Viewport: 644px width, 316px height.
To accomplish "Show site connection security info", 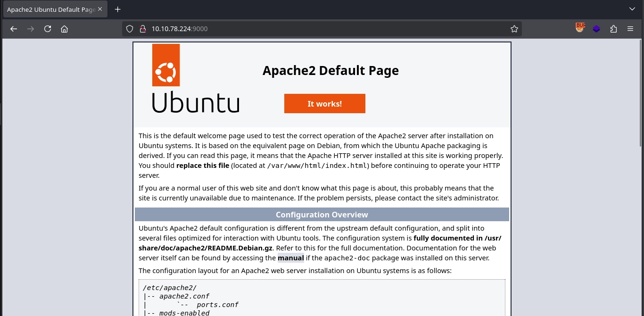I will click(x=142, y=29).
